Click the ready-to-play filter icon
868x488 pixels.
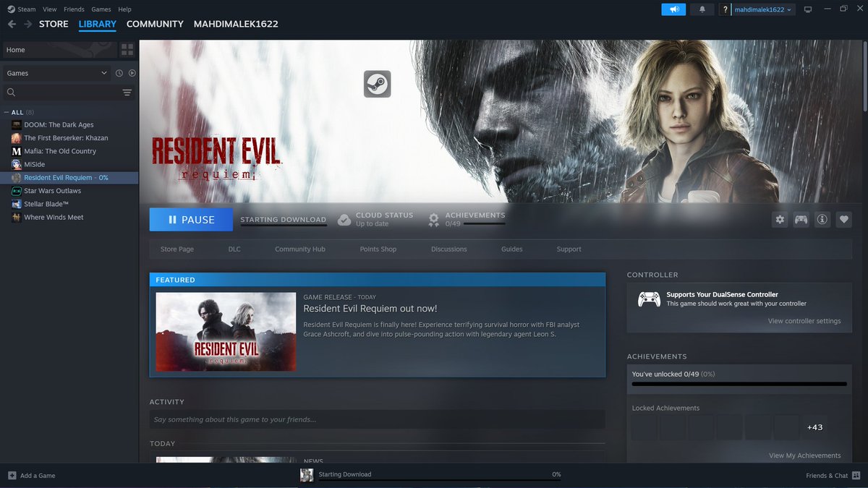pyautogui.click(x=132, y=73)
